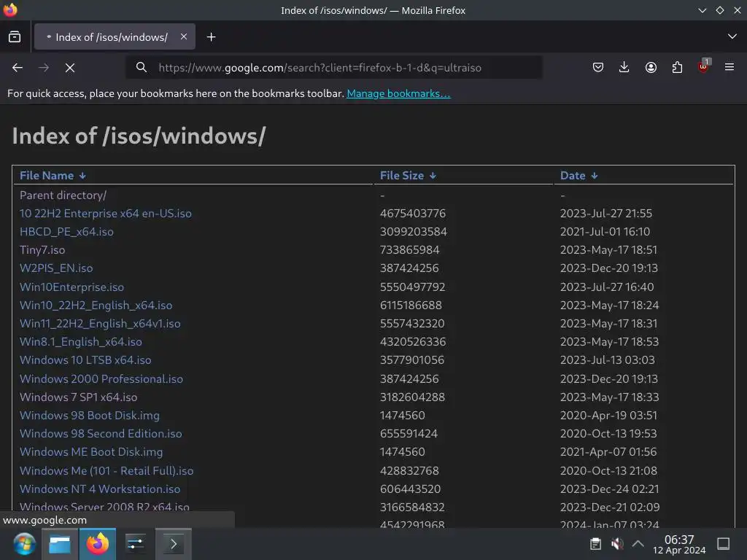
Task: Click file size 655591424
Action: pyautogui.click(x=409, y=434)
